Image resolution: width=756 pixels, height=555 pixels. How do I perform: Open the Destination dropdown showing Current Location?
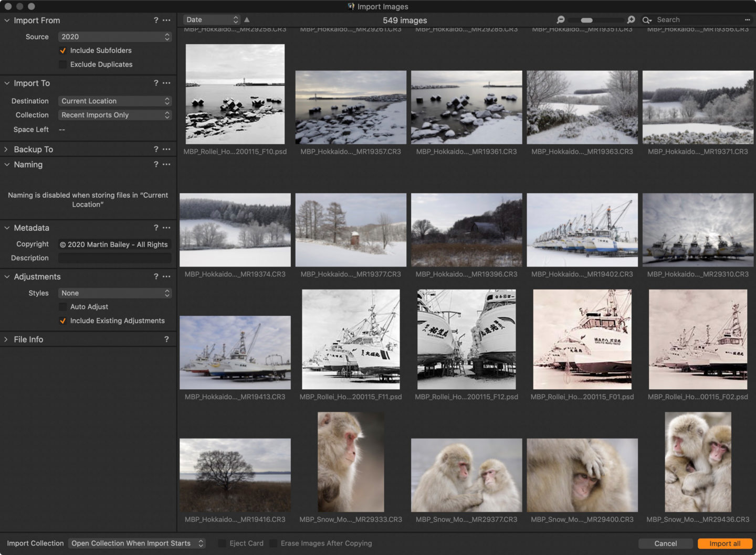point(114,101)
